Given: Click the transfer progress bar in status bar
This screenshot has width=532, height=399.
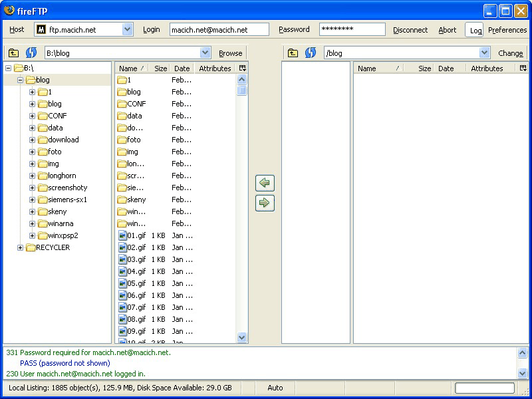Looking at the screenshot, I should [485, 388].
